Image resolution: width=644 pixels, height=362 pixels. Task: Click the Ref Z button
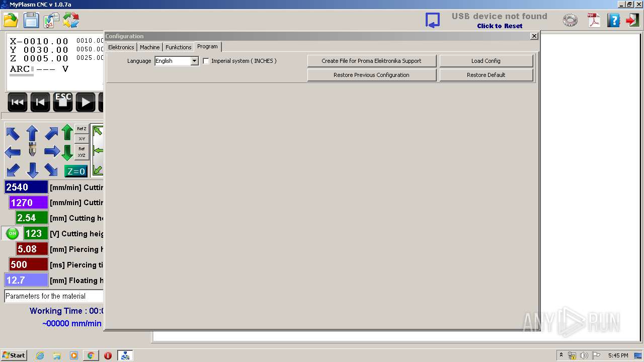(x=82, y=129)
